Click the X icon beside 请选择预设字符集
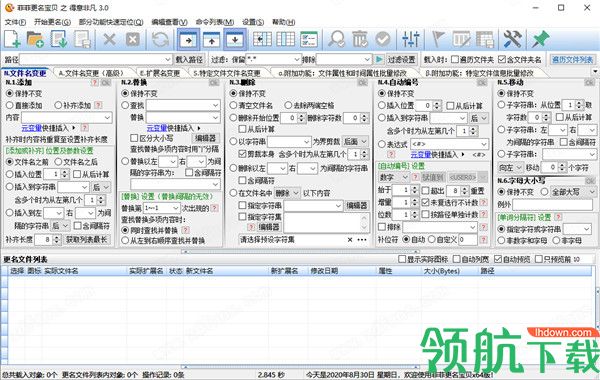 click(350, 240)
